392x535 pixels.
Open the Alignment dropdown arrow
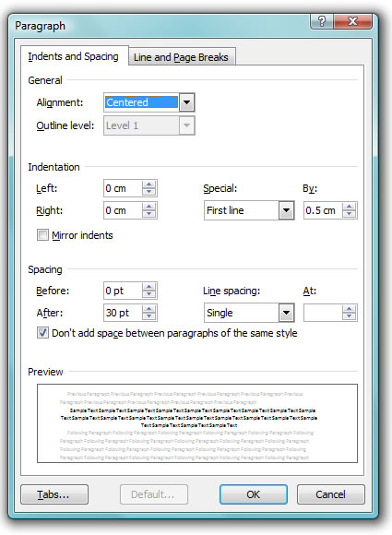pyautogui.click(x=186, y=102)
